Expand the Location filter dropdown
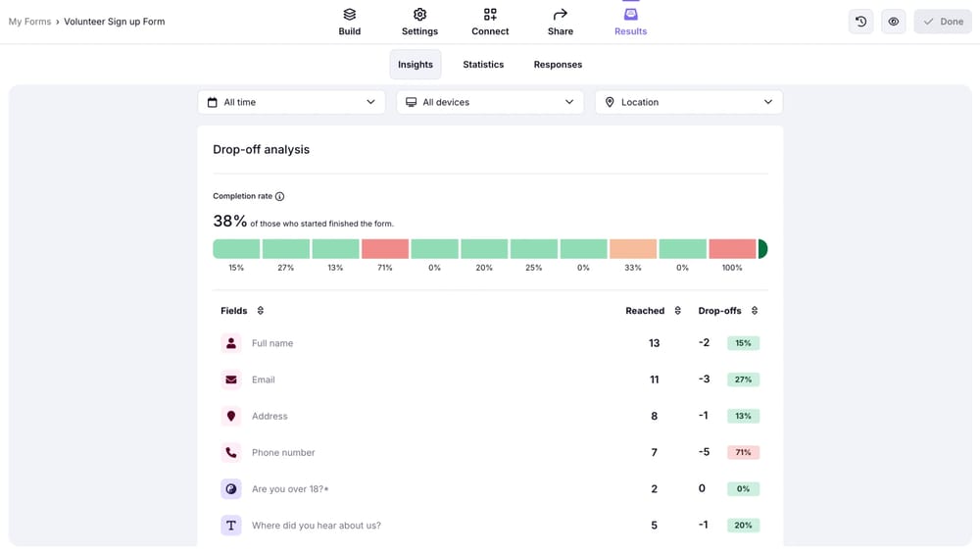The image size is (980, 555). pyautogui.click(x=688, y=102)
